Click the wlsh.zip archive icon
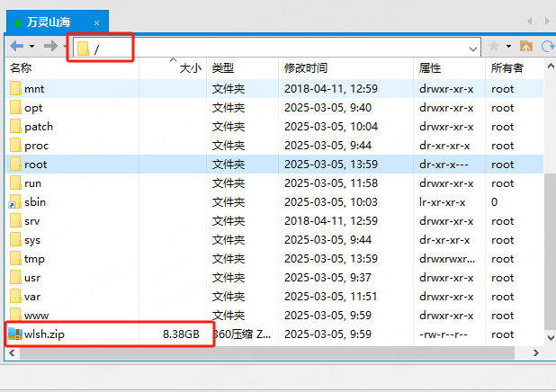Image resolution: width=556 pixels, height=392 pixels. tap(15, 334)
